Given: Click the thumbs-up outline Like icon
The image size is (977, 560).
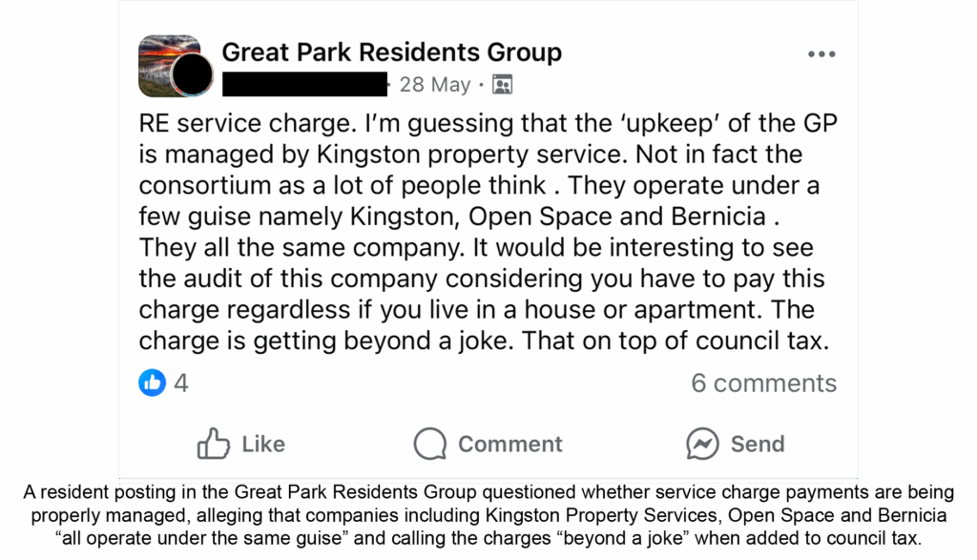Looking at the screenshot, I should pos(213,444).
